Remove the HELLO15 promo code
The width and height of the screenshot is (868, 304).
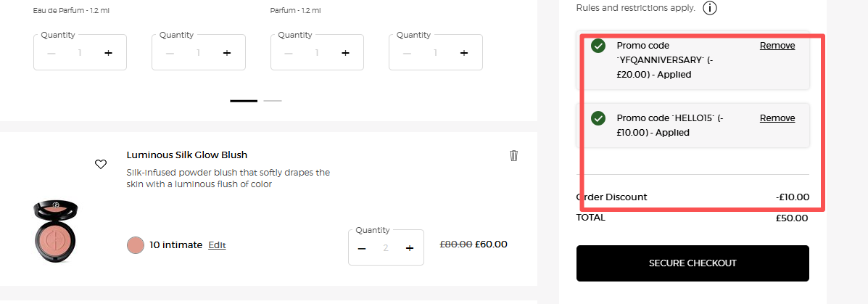pos(777,118)
